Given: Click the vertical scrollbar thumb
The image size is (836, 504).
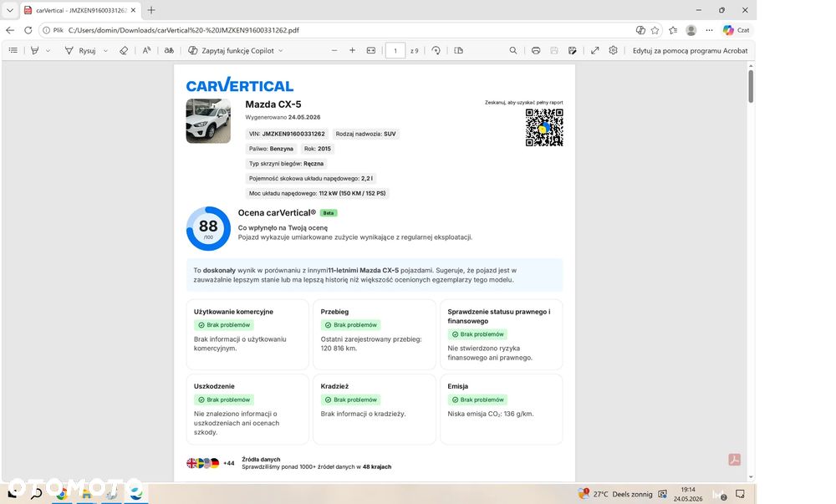Looking at the screenshot, I should click(x=751, y=86).
